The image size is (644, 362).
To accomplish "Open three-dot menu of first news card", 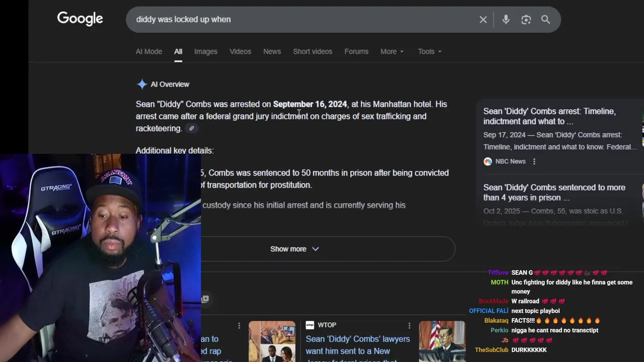I will click(239, 325).
